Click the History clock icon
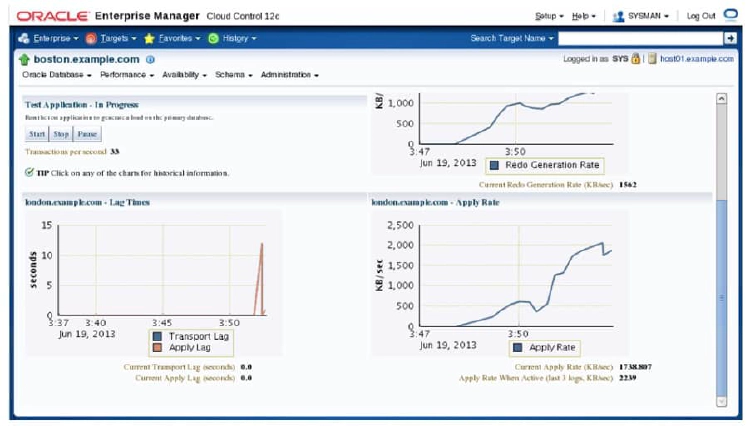The width and height of the screenshot is (750, 427). 213,38
